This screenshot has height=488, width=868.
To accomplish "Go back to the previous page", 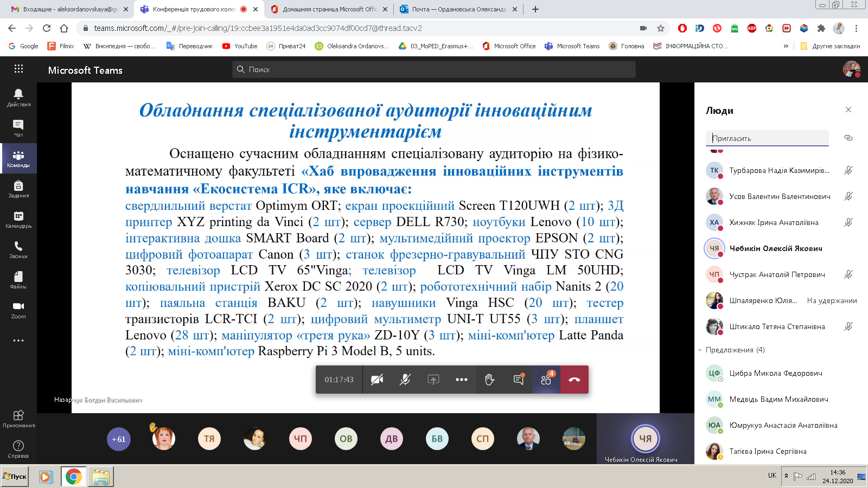I will 12,28.
